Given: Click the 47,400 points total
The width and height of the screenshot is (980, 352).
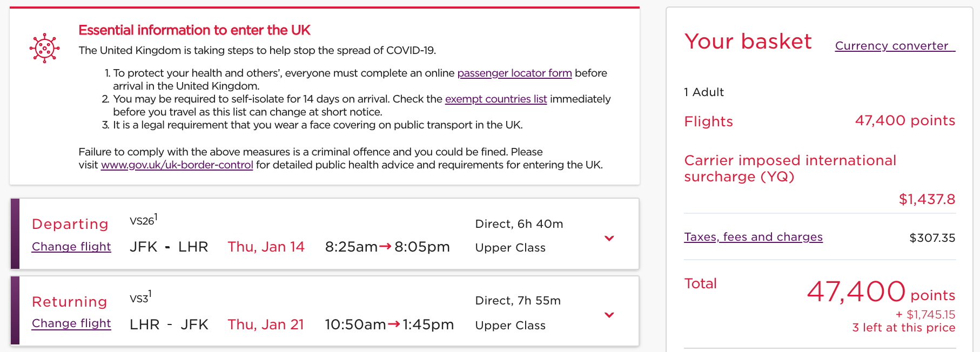Looking at the screenshot, I should (880, 292).
